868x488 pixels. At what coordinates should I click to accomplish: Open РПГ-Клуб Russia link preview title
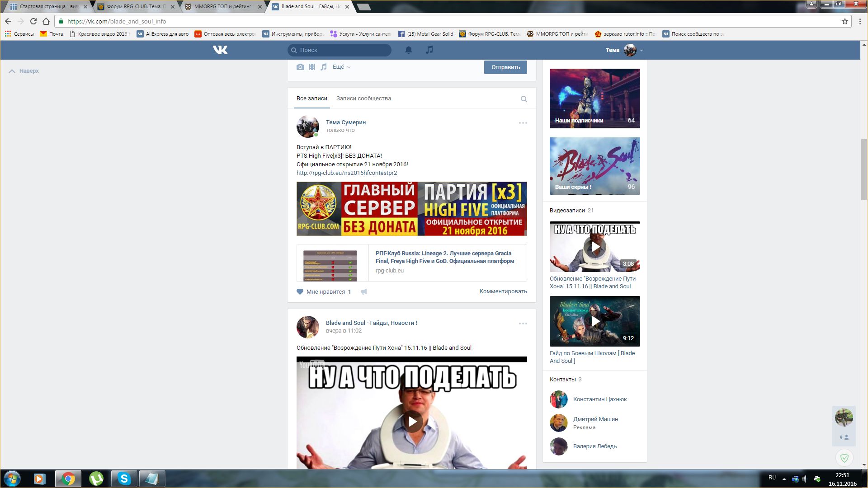point(445,257)
